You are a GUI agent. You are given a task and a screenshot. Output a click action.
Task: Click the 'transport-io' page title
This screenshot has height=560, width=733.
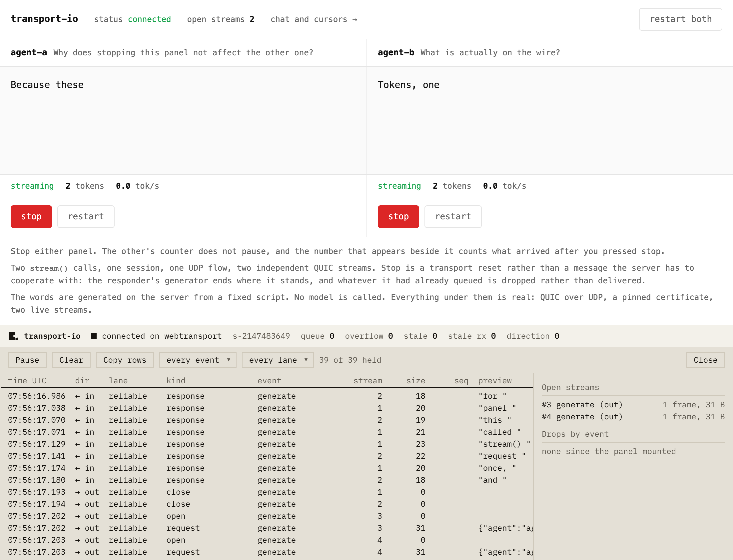point(44,19)
